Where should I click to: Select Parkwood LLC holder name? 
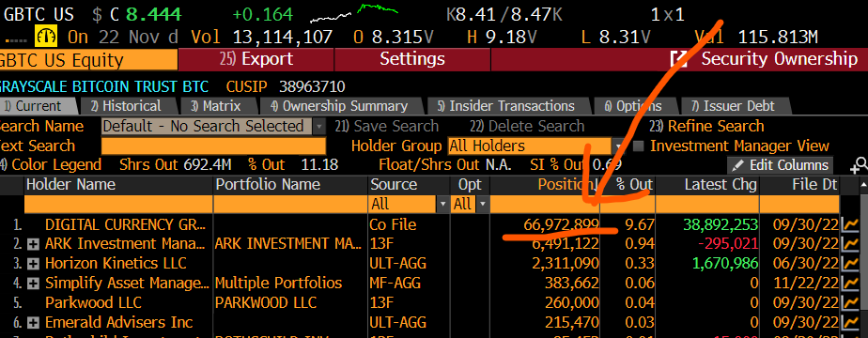tap(93, 302)
